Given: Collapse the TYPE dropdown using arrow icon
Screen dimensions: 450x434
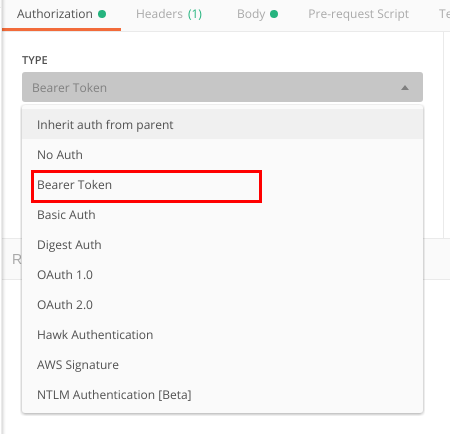Looking at the screenshot, I should tap(405, 88).
